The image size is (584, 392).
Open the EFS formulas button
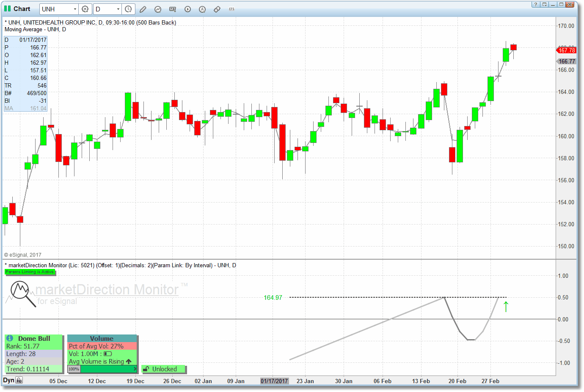231,9
